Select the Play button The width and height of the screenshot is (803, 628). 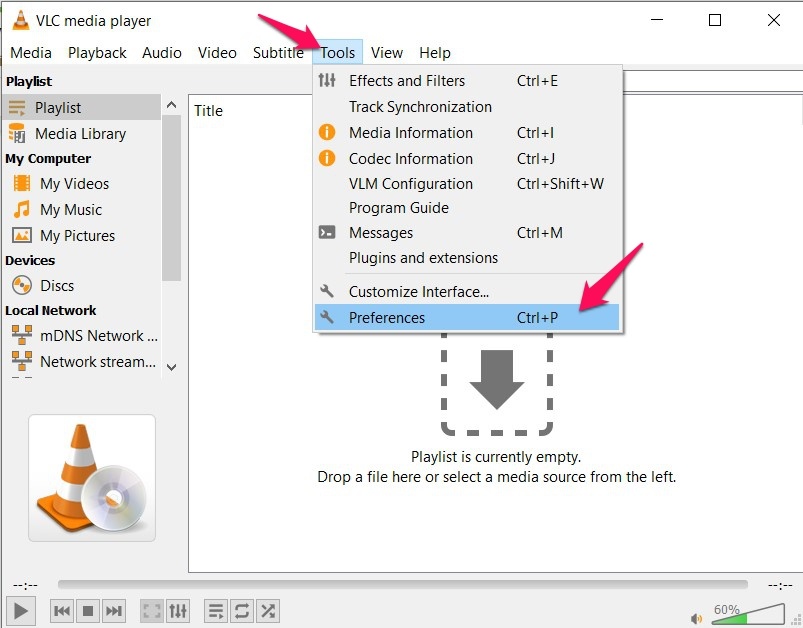pyautogui.click(x=21, y=610)
